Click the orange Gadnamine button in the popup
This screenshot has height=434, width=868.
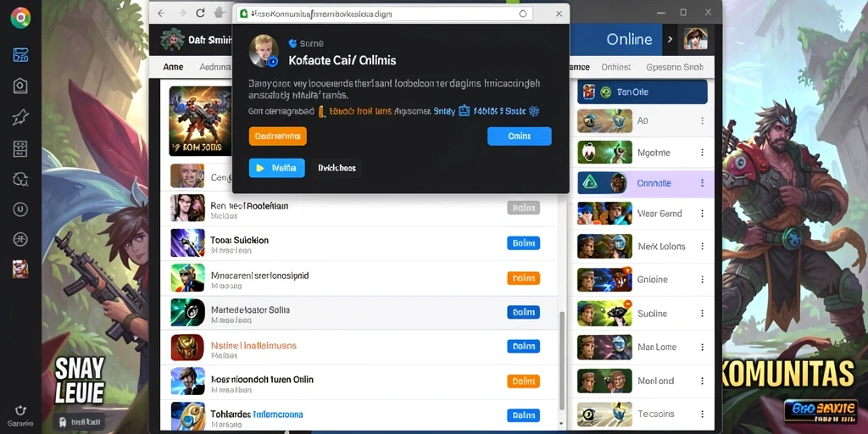tap(278, 136)
